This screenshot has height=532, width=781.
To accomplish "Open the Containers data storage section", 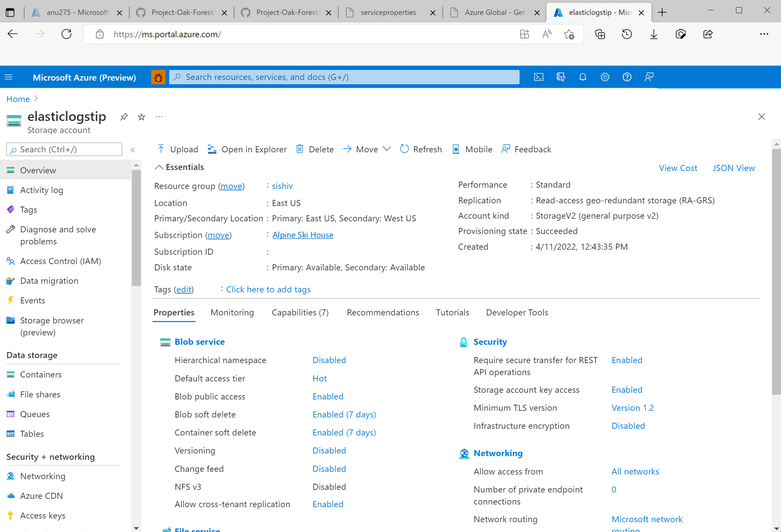I will tap(41, 374).
